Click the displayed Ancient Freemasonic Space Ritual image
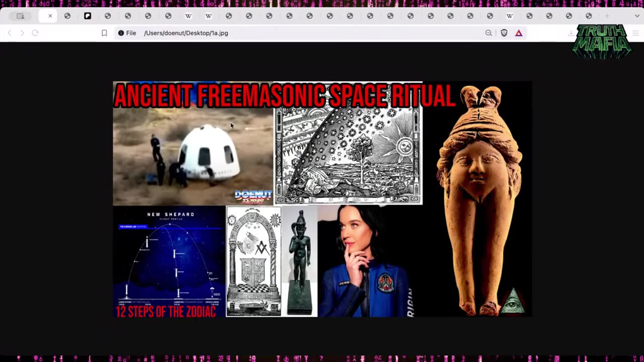The height and width of the screenshot is (362, 644). point(322,199)
